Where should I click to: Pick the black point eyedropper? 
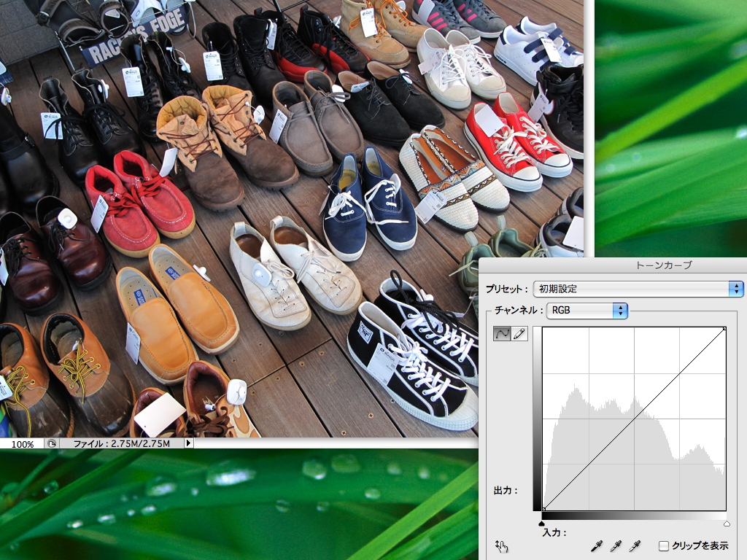[x=597, y=546]
